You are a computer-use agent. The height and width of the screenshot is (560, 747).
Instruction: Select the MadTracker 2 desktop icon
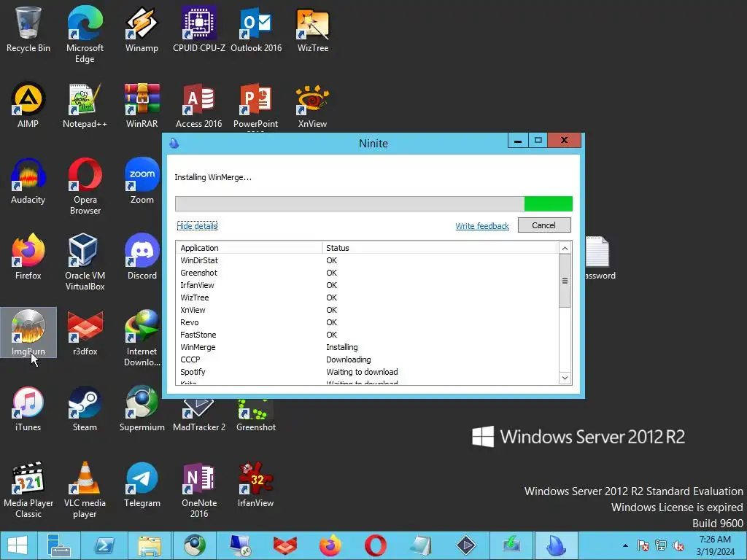pyautogui.click(x=199, y=416)
